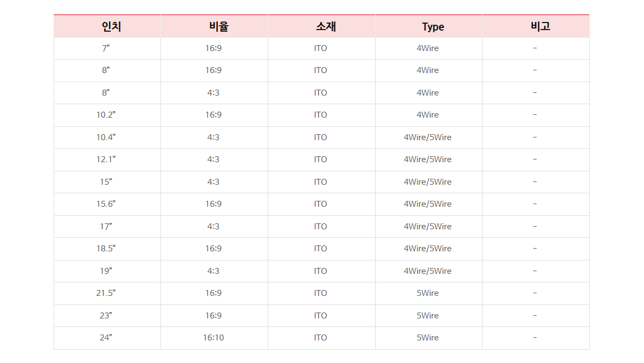Click the 16:10 ratio cell
The height and width of the screenshot is (363, 644).
(214, 338)
